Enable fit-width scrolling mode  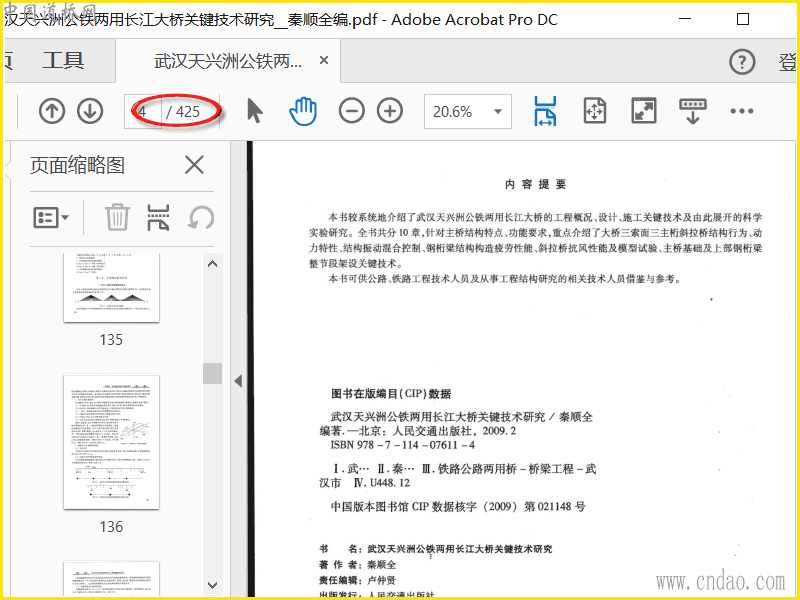coord(545,111)
